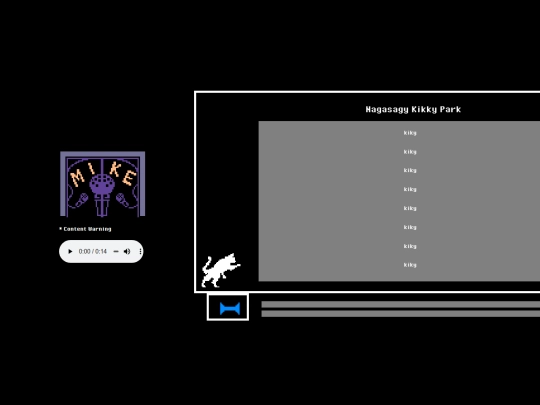Viewport: 540px width, 405px height.
Task: Open the audio player's three-dot options menu
Action: [x=140, y=251]
